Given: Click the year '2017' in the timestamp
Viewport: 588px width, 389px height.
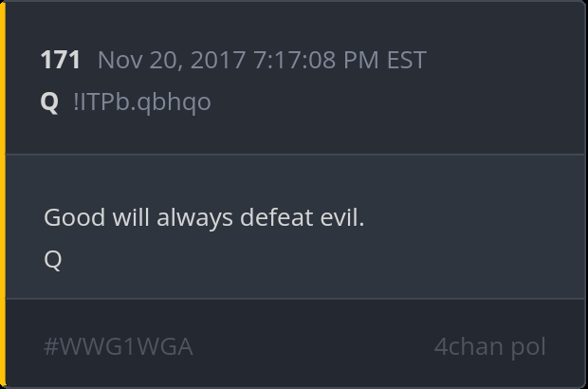Looking at the screenshot, I should [x=218, y=60].
